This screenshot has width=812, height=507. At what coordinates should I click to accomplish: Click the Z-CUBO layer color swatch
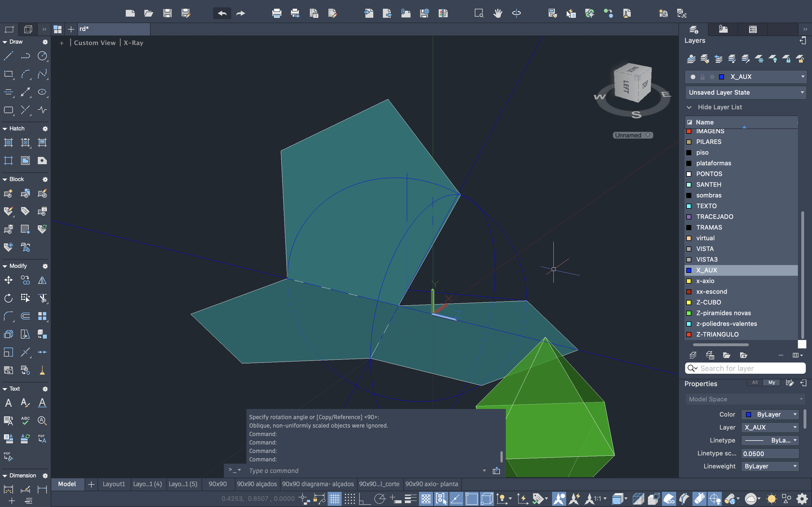[x=689, y=303]
